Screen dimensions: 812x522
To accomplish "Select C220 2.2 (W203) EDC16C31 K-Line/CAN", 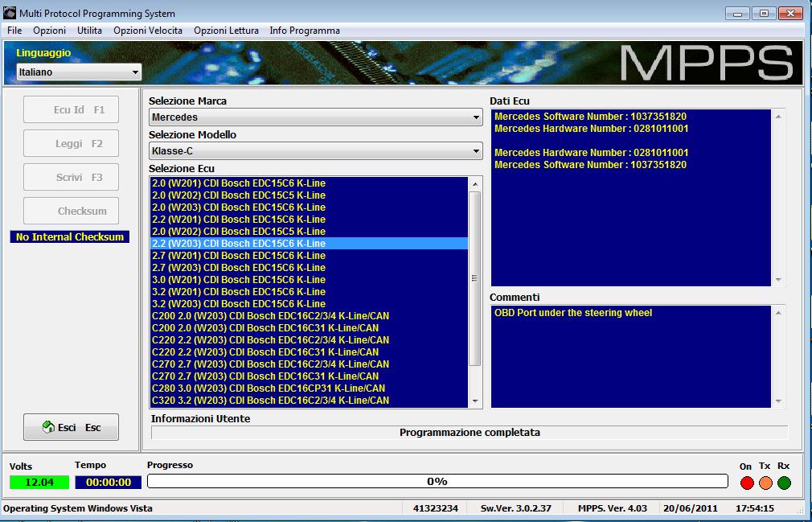I will click(x=310, y=352).
